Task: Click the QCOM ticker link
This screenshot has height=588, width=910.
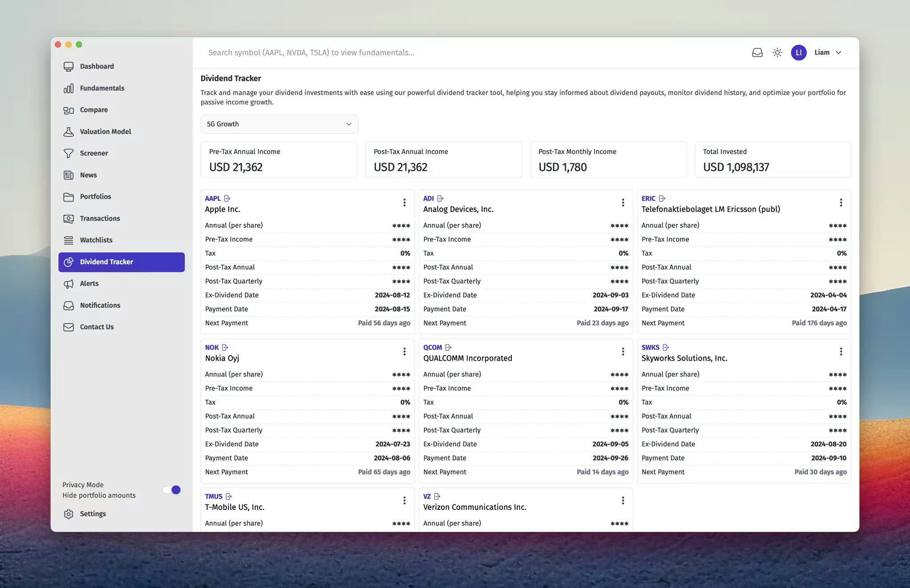Action: click(x=432, y=347)
